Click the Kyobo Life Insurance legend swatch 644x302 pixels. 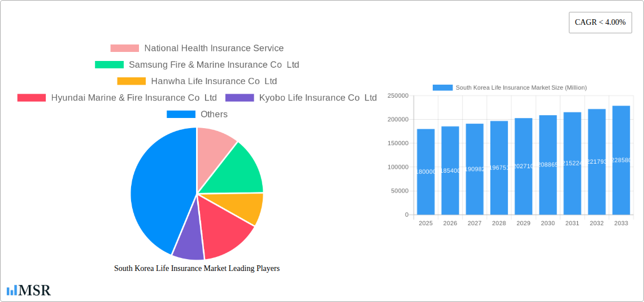click(240, 98)
